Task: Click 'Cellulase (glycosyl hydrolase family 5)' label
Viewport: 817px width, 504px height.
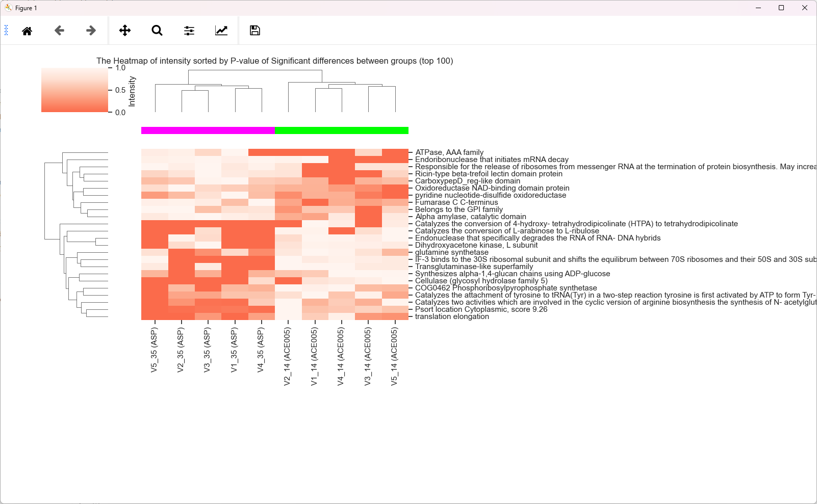Action: pos(481,281)
